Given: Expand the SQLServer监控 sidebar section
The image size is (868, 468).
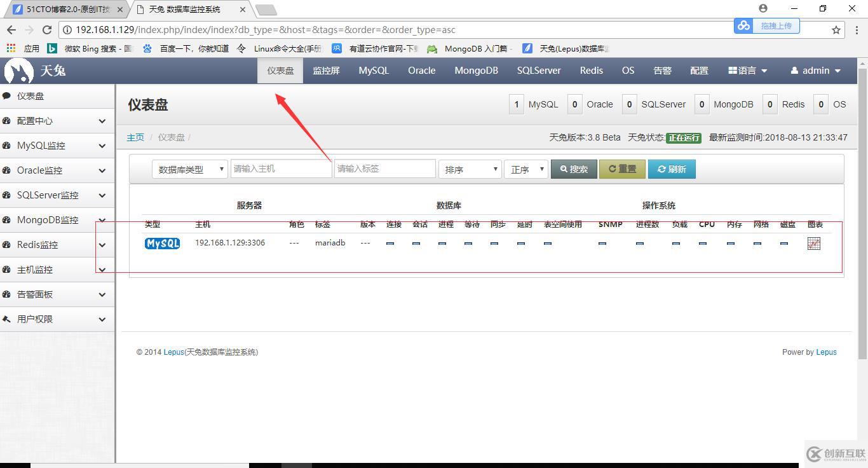Looking at the screenshot, I should coord(57,195).
